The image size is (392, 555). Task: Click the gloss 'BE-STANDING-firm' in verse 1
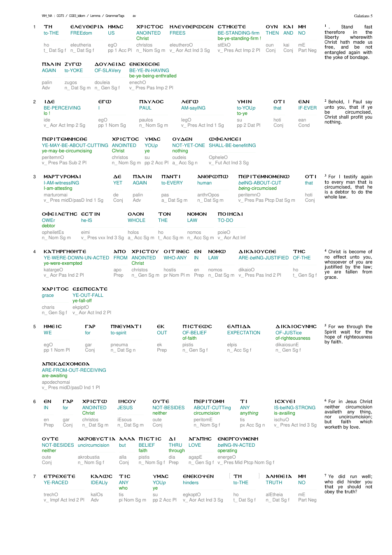238,33
